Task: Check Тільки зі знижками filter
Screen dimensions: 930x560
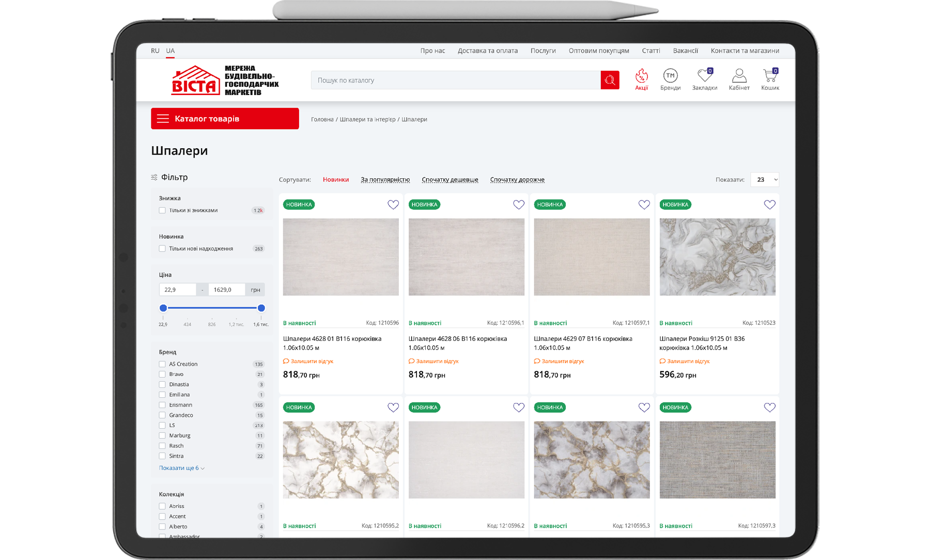Action: point(162,210)
